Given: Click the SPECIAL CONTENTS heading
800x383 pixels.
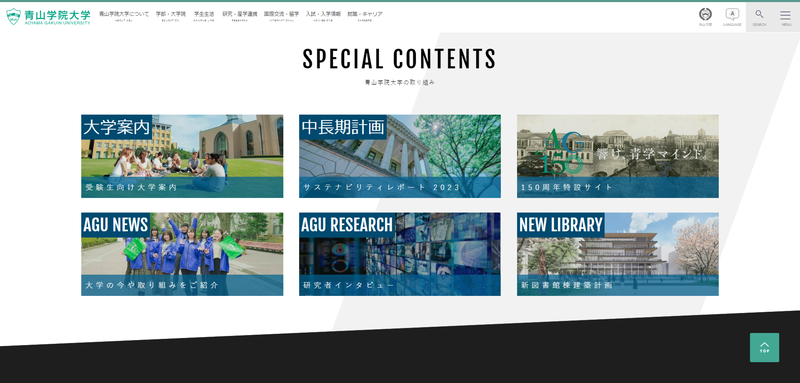Looking at the screenshot, I should [399, 59].
